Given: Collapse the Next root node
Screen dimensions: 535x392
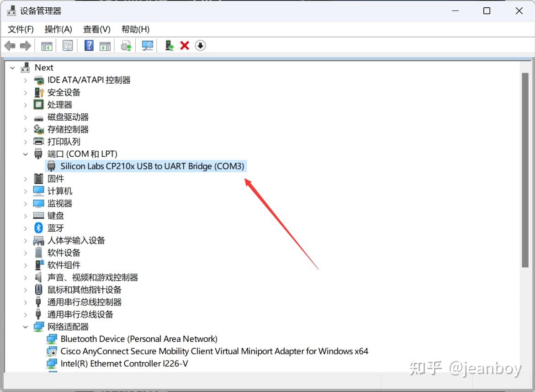Looking at the screenshot, I should click(12, 67).
